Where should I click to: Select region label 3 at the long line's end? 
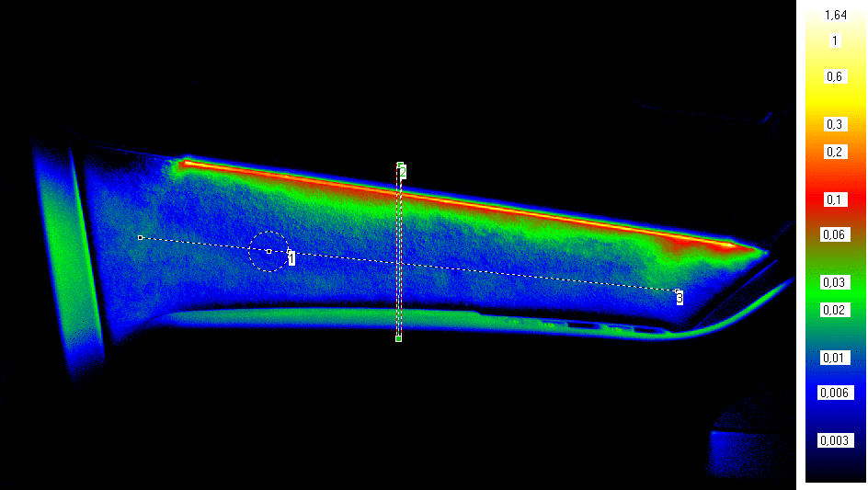pyautogui.click(x=680, y=298)
